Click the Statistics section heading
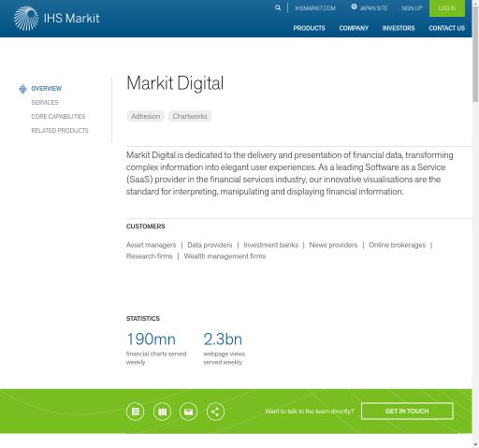 [x=143, y=319]
